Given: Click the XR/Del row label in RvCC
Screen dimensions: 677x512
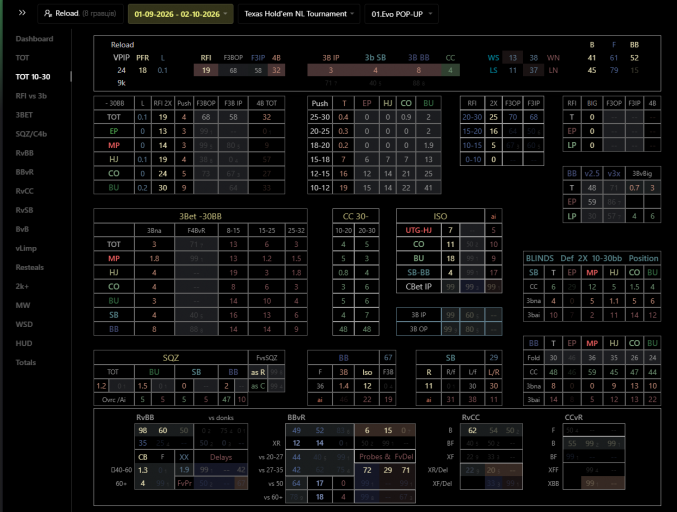Looking at the screenshot, I should tap(438, 470).
